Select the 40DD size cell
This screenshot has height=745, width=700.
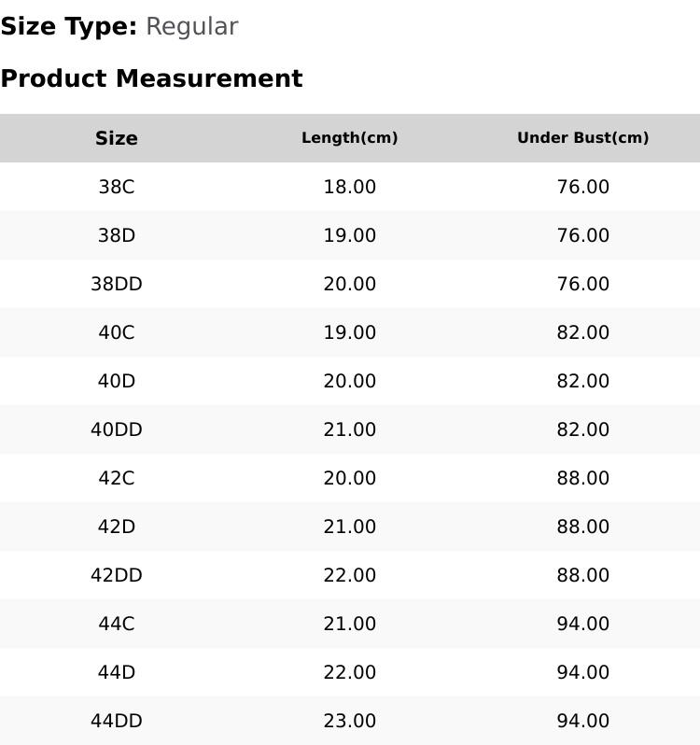click(117, 429)
